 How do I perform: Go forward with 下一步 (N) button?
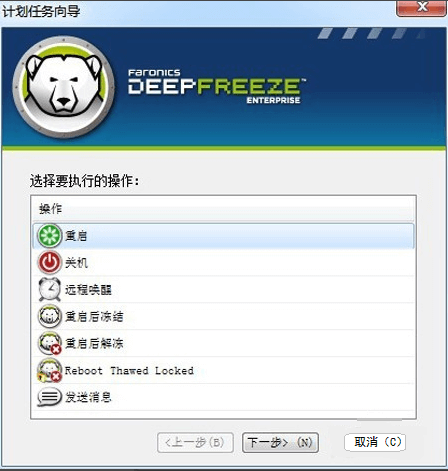280,442
